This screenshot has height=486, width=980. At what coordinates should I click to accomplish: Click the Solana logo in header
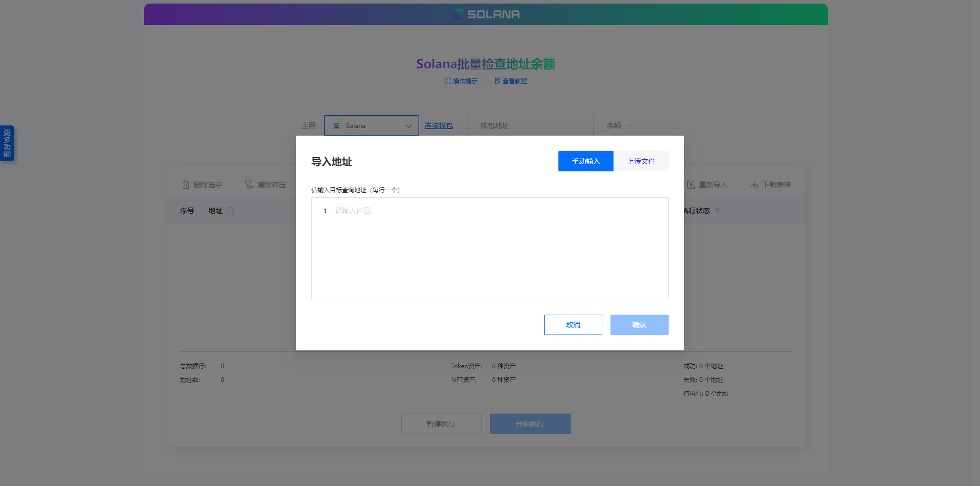(x=486, y=14)
